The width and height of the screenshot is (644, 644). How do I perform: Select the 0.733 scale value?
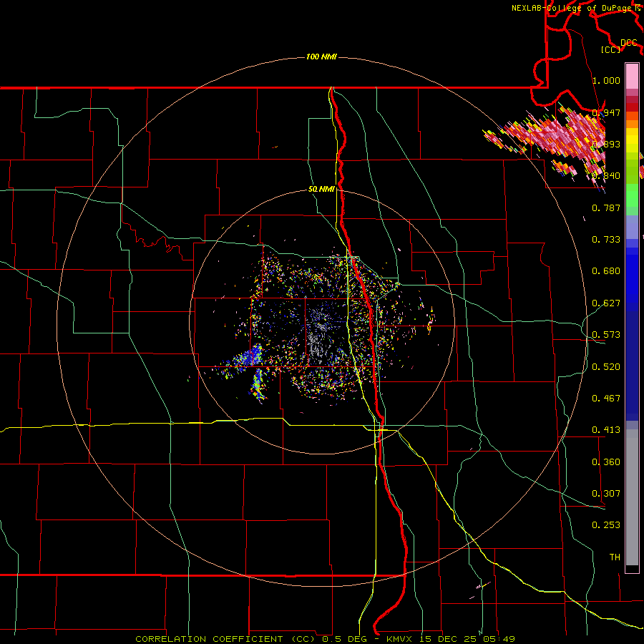(606, 240)
